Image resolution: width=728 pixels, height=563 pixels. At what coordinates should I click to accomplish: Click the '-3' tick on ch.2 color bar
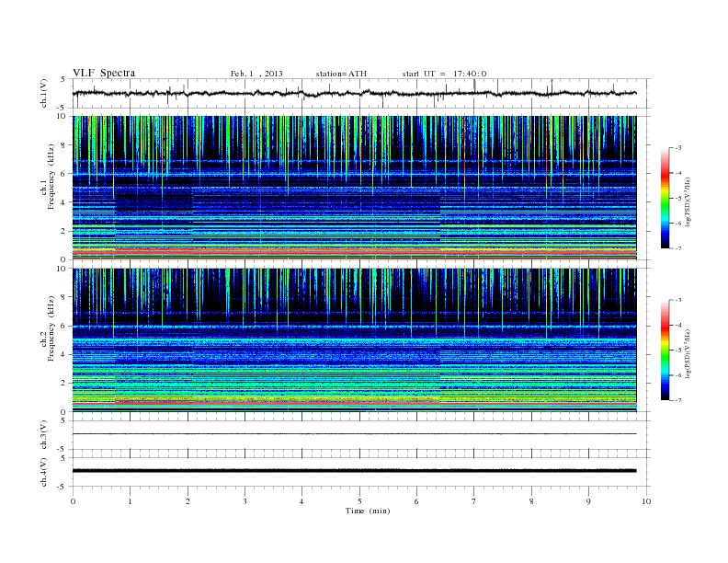[x=678, y=300]
